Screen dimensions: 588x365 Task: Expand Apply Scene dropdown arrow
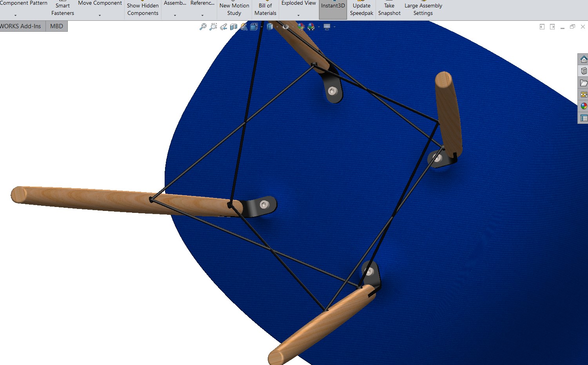[319, 27]
